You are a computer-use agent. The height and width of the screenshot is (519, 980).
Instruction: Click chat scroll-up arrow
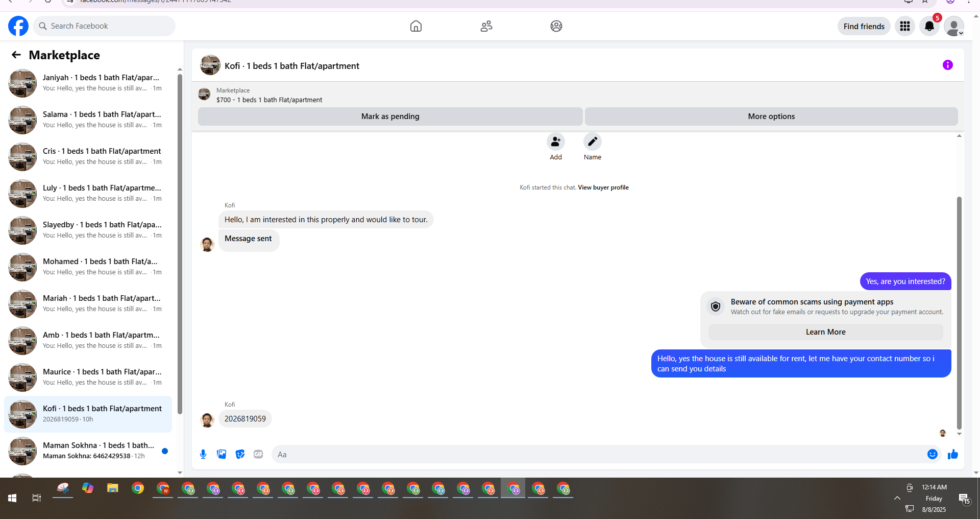tap(959, 136)
